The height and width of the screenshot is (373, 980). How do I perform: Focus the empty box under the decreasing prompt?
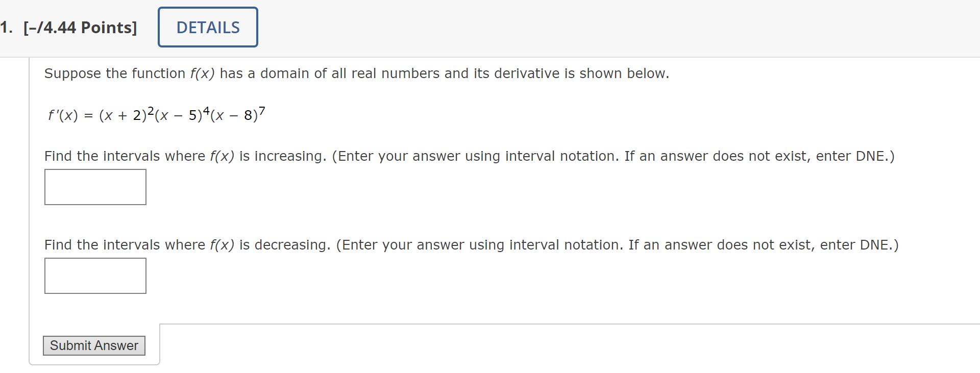point(95,276)
